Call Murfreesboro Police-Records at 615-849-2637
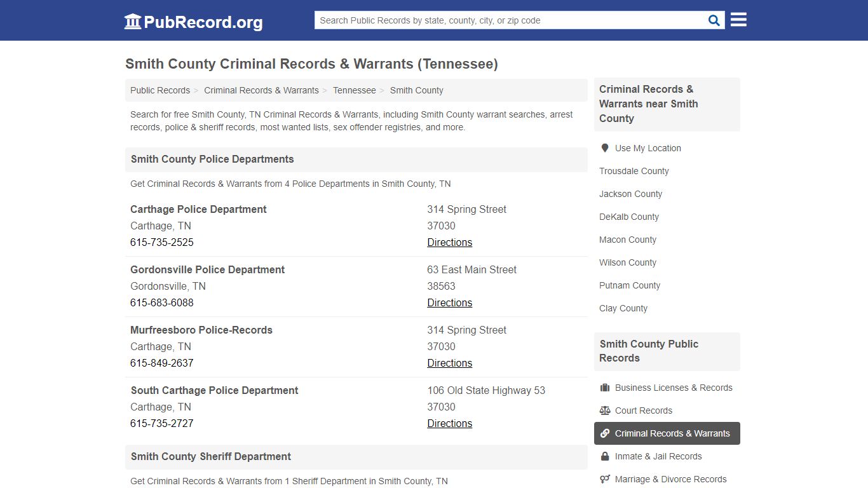The height and width of the screenshot is (488, 868). [162, 363]
